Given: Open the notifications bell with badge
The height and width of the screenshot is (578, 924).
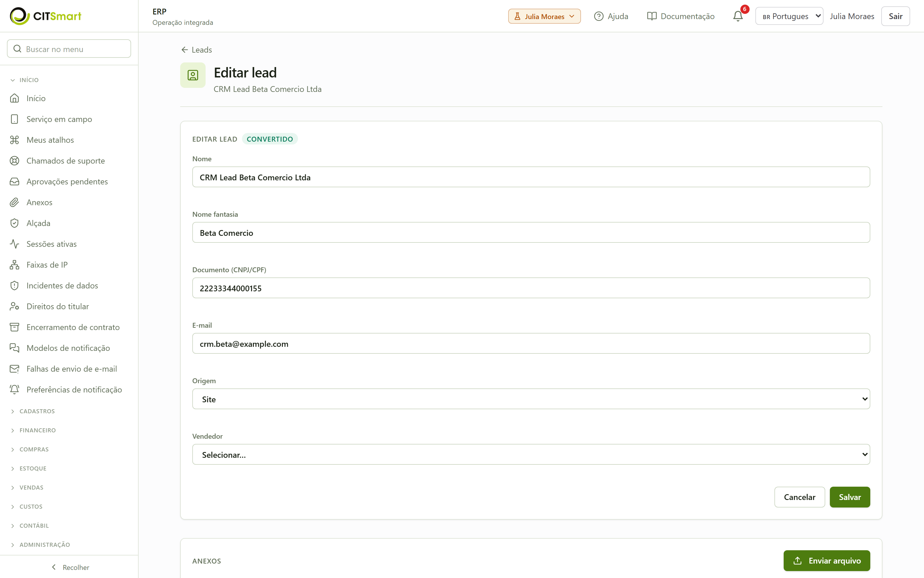Looking at the screenshot, I should pyautogui.click(x=738, y=16).
